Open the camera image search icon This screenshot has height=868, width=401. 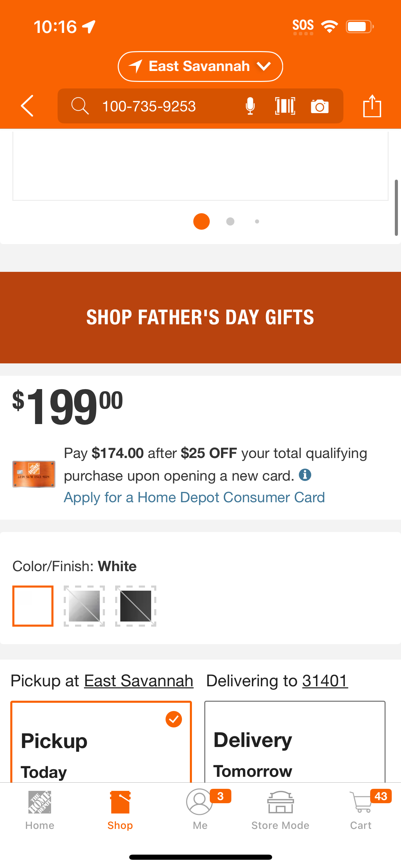320,106
